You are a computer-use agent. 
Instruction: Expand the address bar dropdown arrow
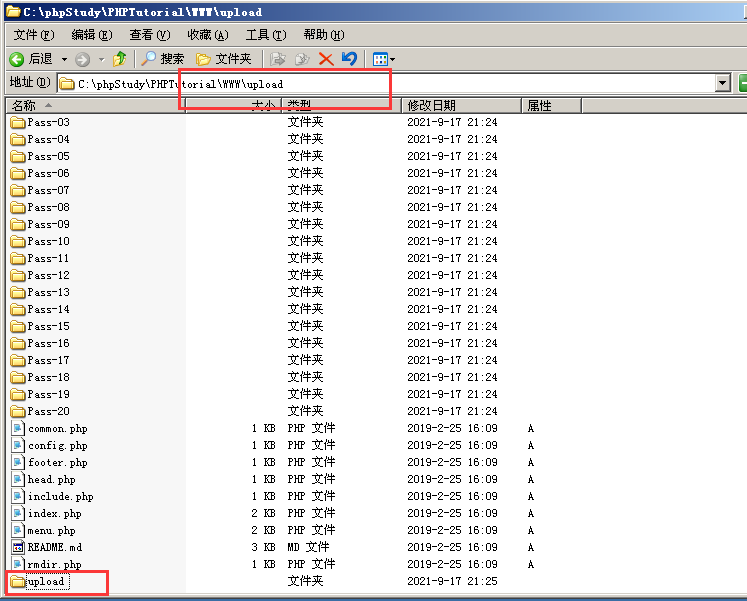(x=723, y=84)
